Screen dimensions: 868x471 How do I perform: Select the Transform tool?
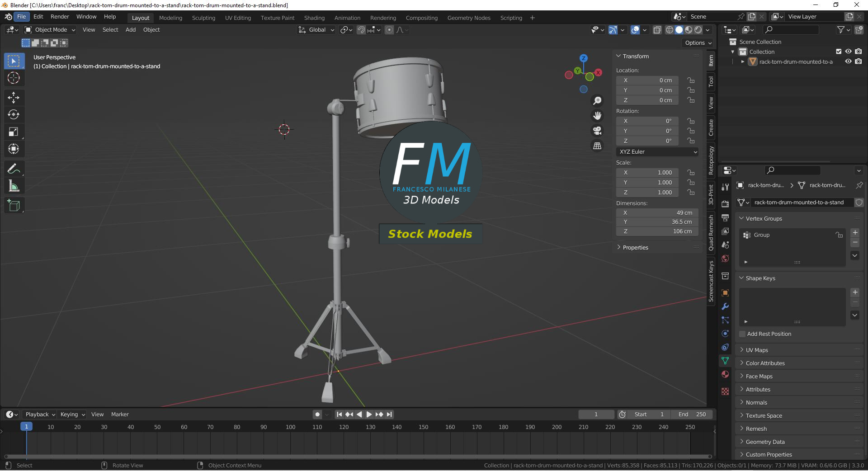(x=14, y=149)
